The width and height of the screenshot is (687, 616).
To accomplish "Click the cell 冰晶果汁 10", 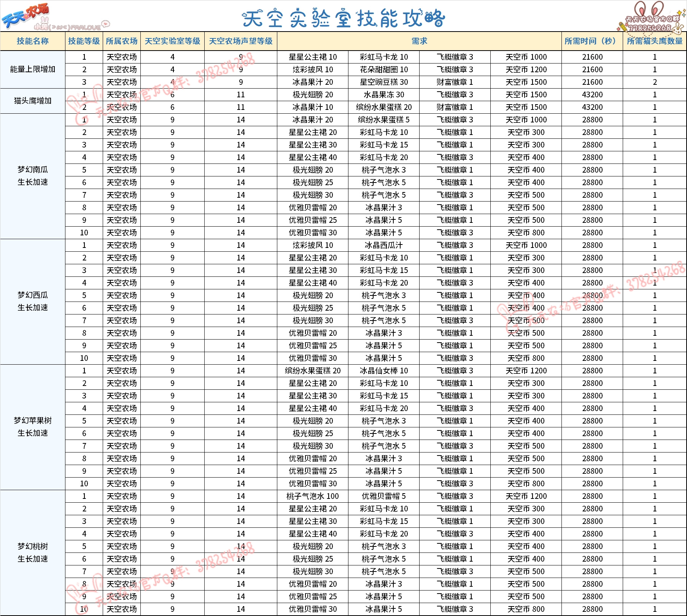I will point(313,107).
